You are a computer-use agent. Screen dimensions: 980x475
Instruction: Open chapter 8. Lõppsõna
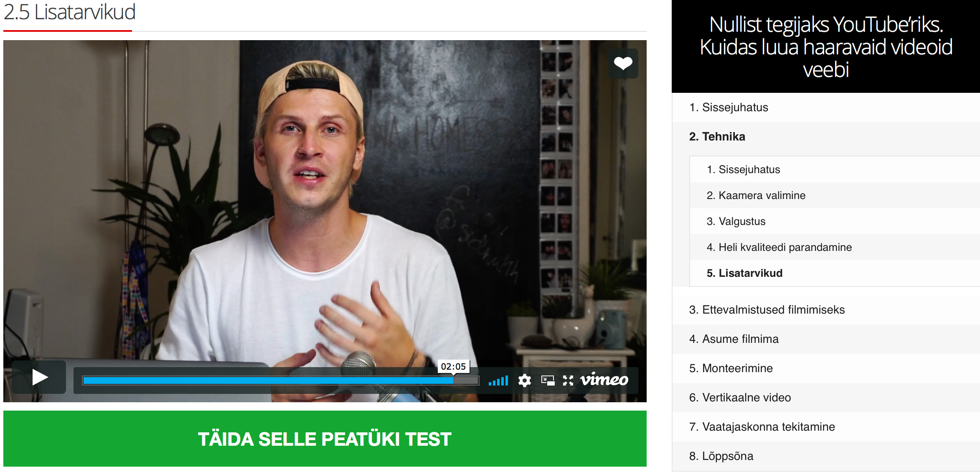pos(826,456)
